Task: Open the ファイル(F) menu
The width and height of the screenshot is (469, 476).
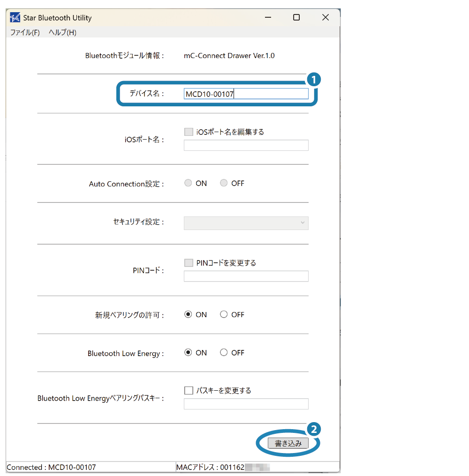Action: click(25, 32)
